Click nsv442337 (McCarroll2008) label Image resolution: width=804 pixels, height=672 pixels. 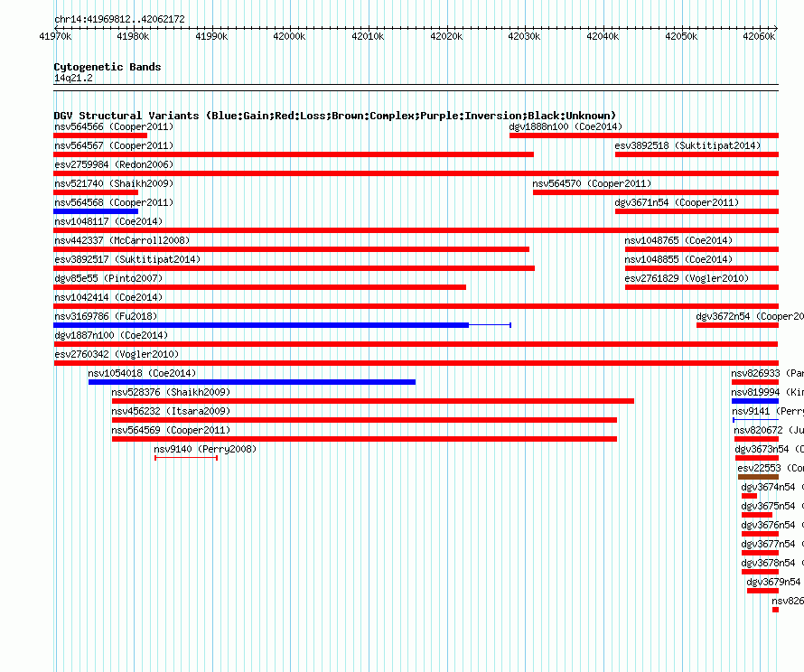click(x=122, y=240)
